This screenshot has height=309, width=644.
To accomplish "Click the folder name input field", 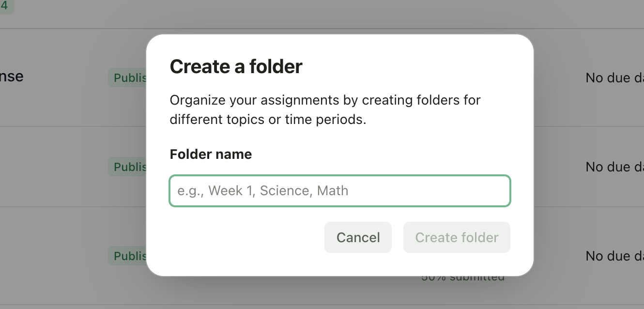I will click(x=340, y=191).
